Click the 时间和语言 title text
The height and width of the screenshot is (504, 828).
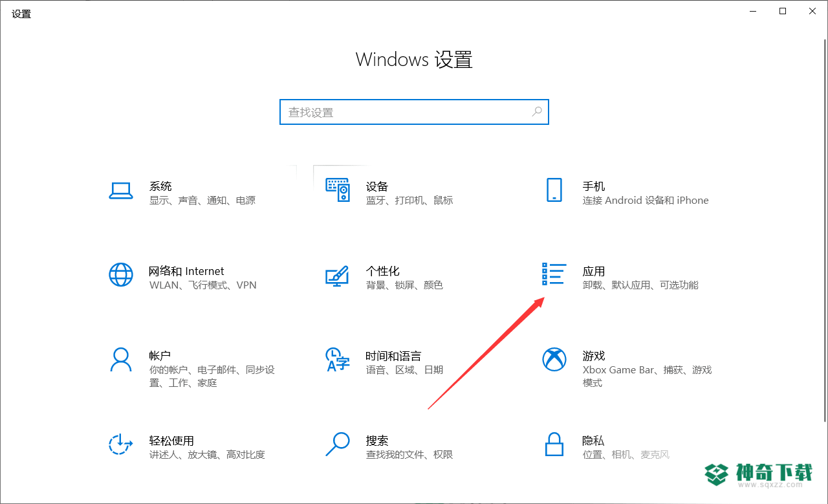[x=393, y=356]
